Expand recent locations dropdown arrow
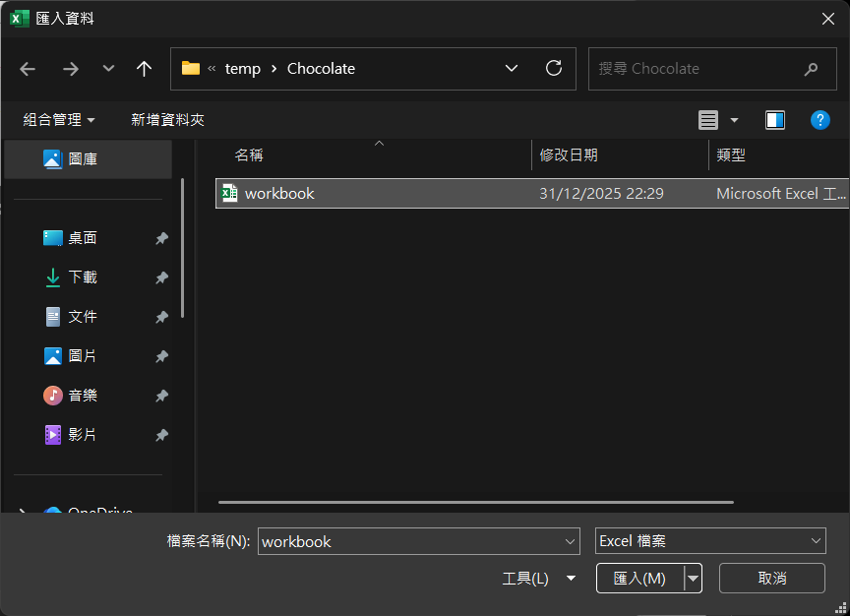Viewport: 850px width, 616px height. pos(108,69)
